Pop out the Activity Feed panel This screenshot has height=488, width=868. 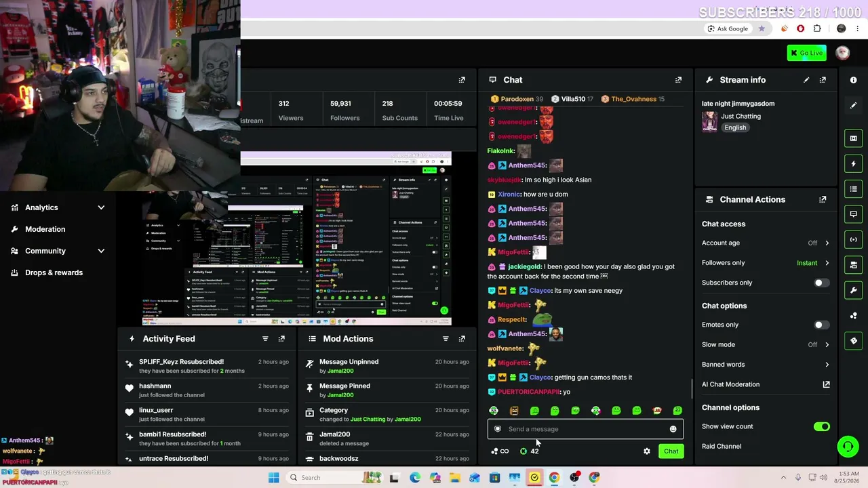click(x=281, y=339)
